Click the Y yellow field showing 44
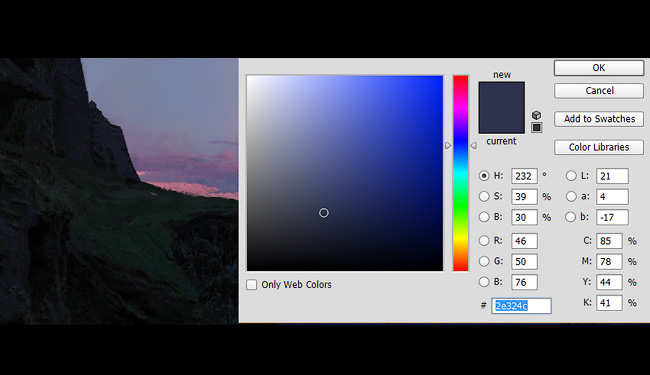 [x=609, y=282]
